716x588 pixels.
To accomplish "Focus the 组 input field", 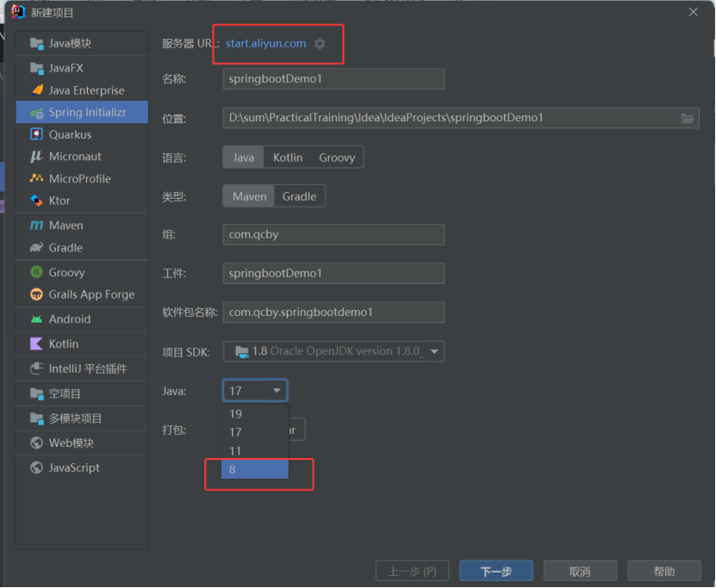I will (x=333, y=234).
